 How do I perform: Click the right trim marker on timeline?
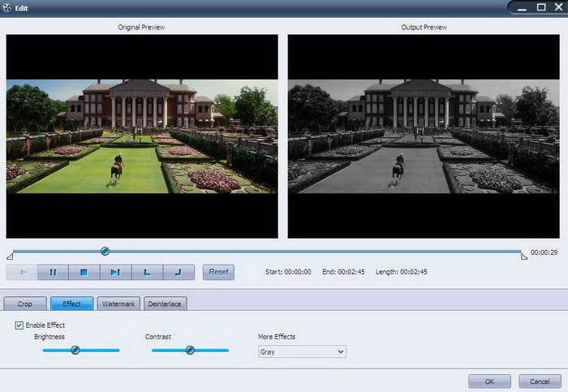(x=524, y=256)
